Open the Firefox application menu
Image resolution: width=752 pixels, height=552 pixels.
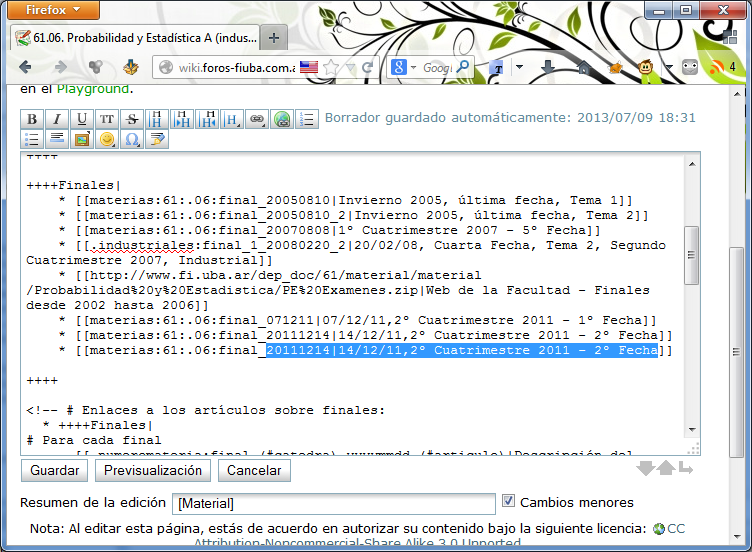point(53,10)
